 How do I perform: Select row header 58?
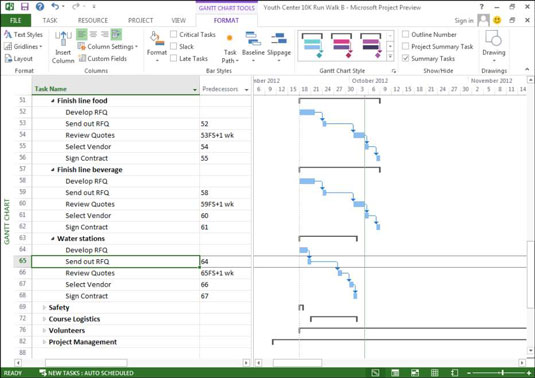23,180
